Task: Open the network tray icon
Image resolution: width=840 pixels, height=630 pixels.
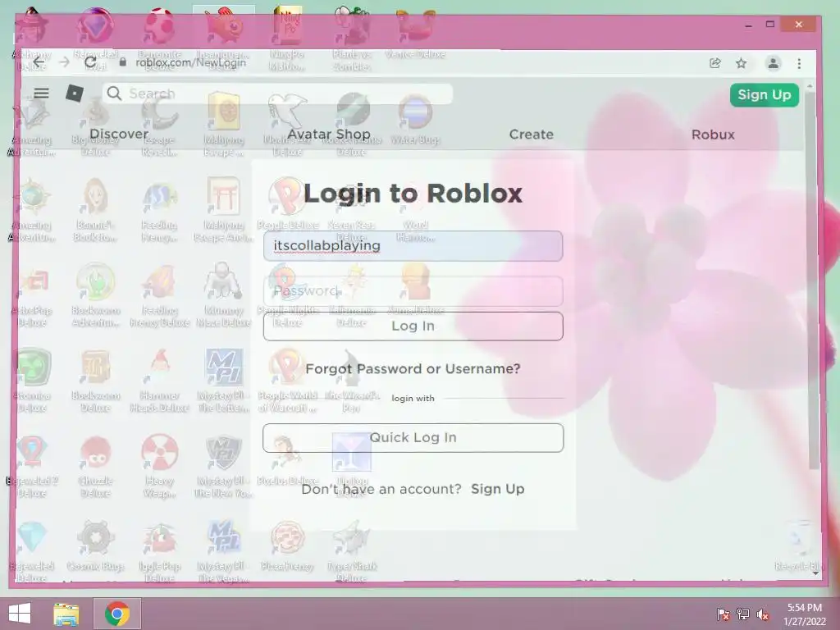Action: [743, 614]
